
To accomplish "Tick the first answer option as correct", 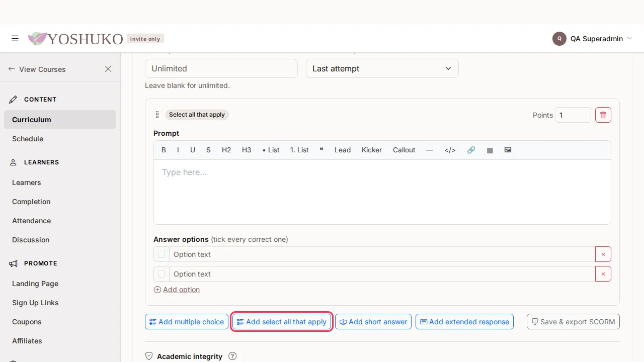I will (x=162, y=254).
